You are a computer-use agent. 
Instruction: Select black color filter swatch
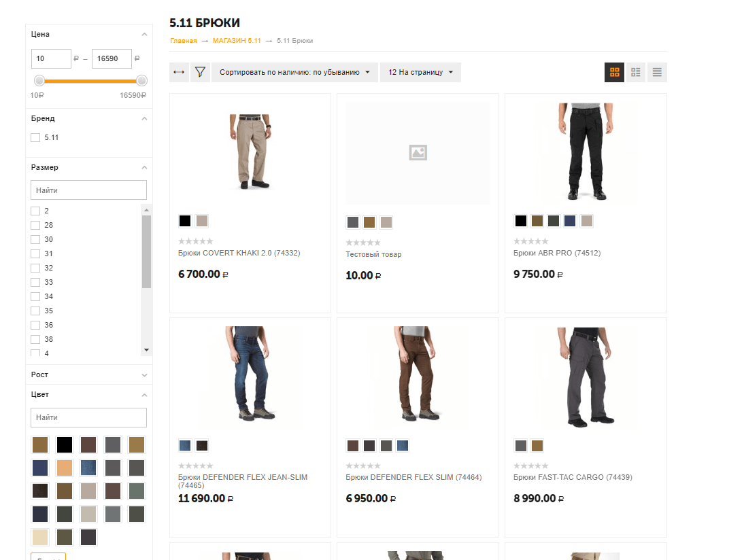(x=65, y=444)
